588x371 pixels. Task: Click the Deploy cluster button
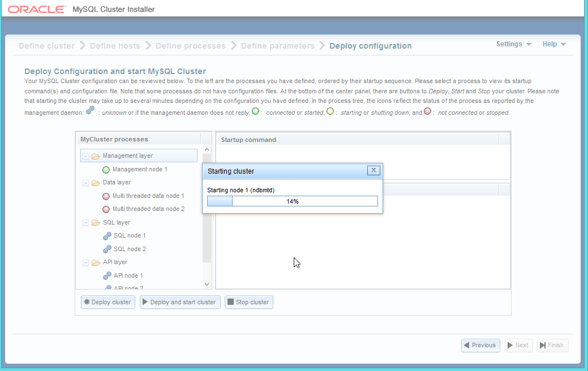[x=108, y=302]
